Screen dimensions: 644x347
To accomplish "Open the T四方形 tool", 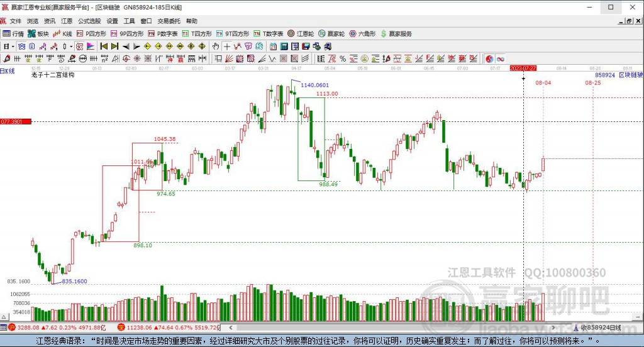I will tap(197, 34).
